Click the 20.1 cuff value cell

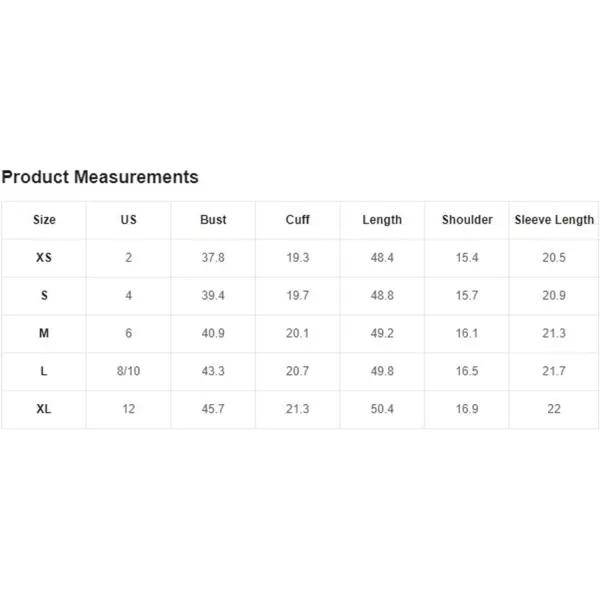298,333
